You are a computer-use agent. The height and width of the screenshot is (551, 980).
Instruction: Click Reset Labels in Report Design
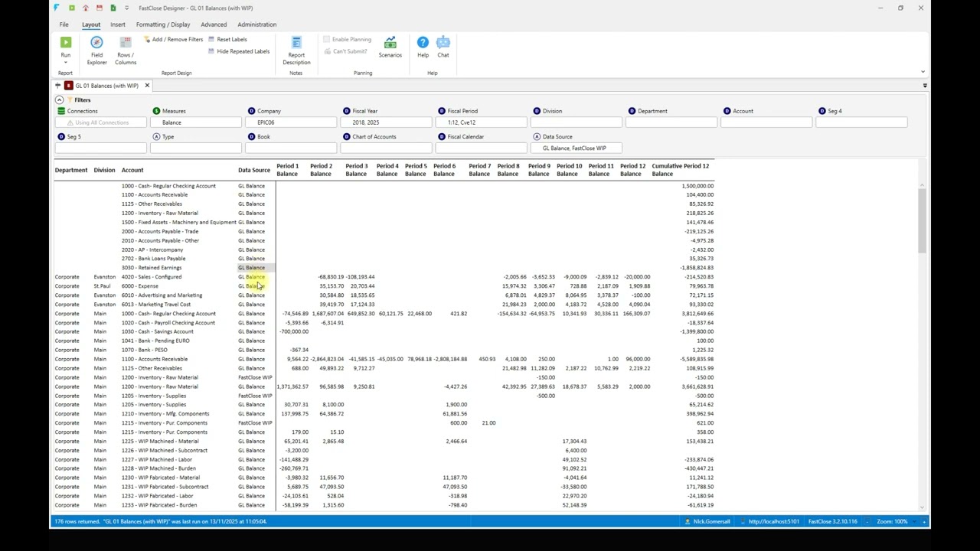(227, 39)
